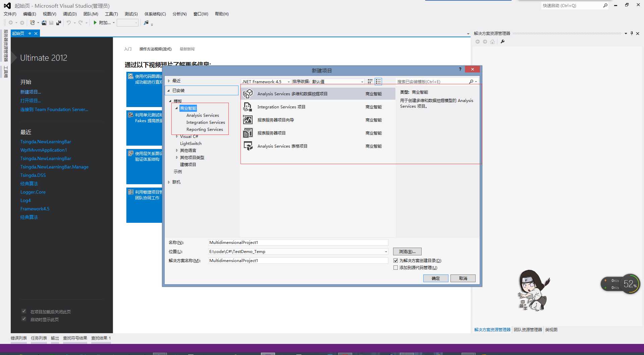Click the Save All toolbar icon
This screenshot has height=355, width=644.
tap(59, 22)
